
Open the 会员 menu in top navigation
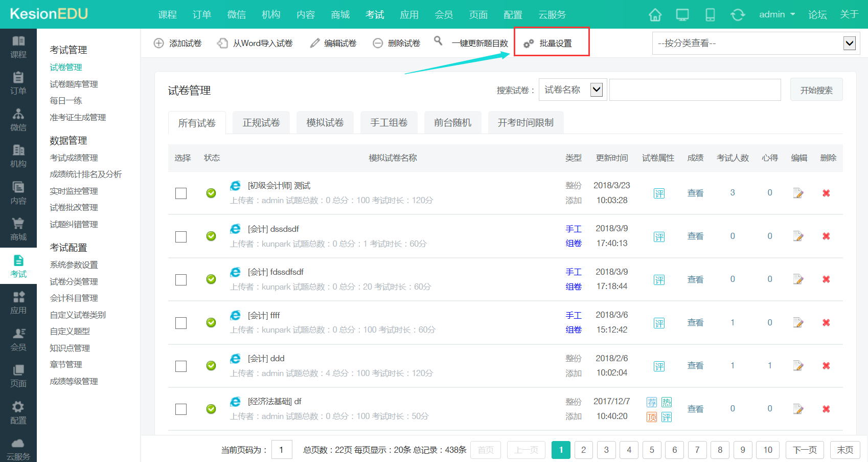coord(443,15)
